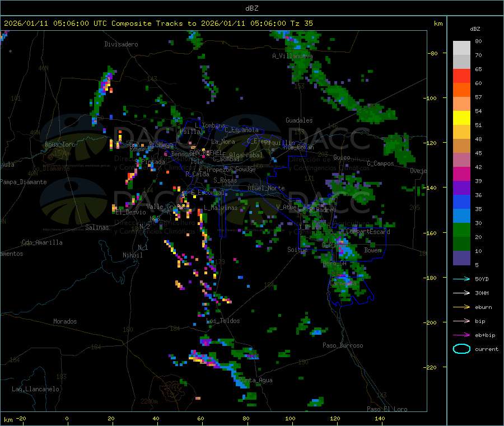The height and width of the screenshot is (426, 504).
Task: Click the 'El_Desvio' map label
Action: coord(130,212)
